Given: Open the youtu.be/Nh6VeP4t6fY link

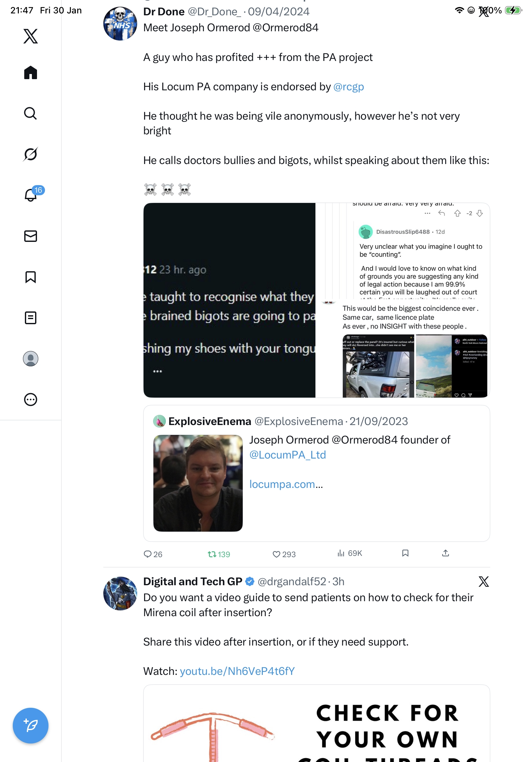Looking at the screenshot, I should pyautogui.click(x=237, y=671).
